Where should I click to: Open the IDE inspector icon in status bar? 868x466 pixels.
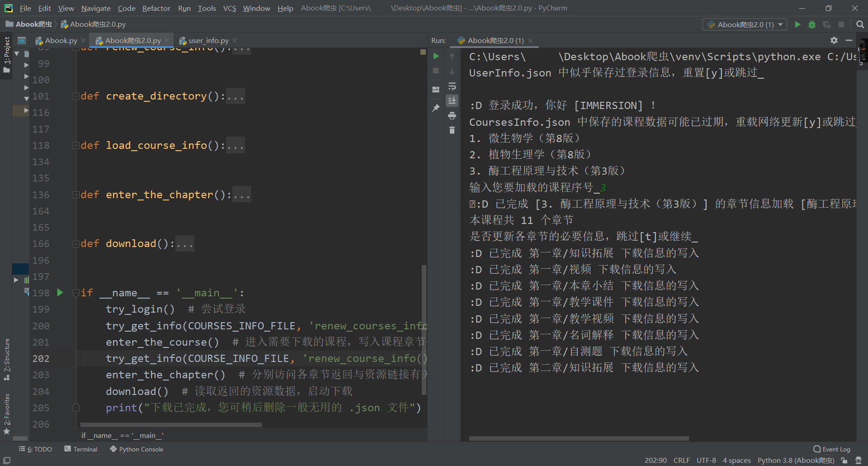pyautogui.click(x=859, y=461)
